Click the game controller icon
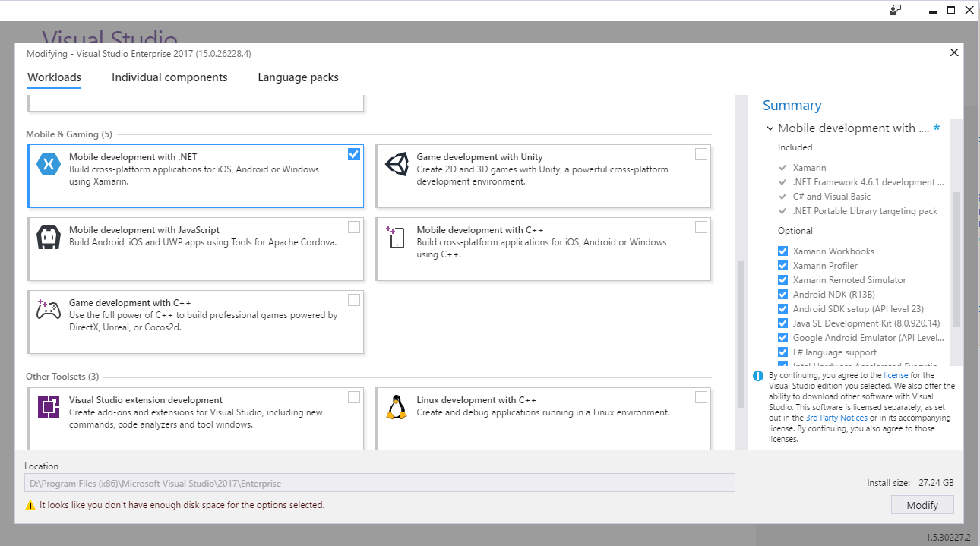 (x=49, y=309)
